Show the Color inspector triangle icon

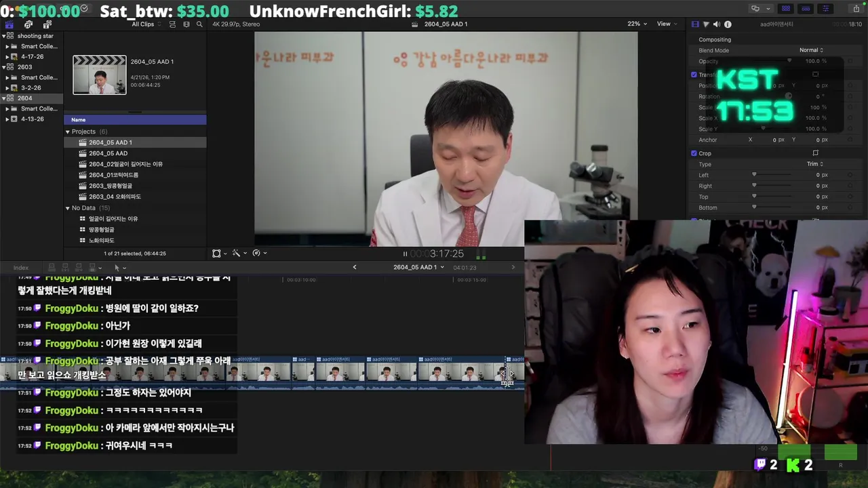pyautogui.click(x=706, y=24)
